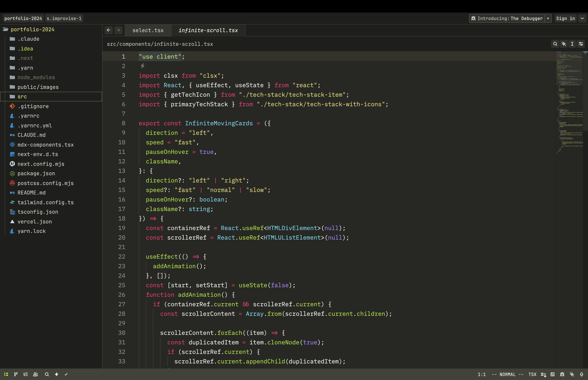
Task: Click the edit prediction Z icon
Action: [x=543, y=374]
